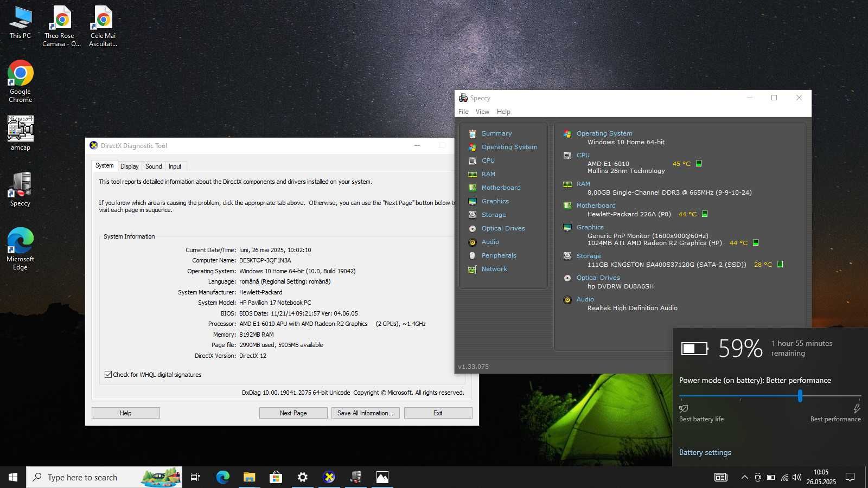Open Speccy desktop shortcut
868x488 pixels.
(21, 189)
